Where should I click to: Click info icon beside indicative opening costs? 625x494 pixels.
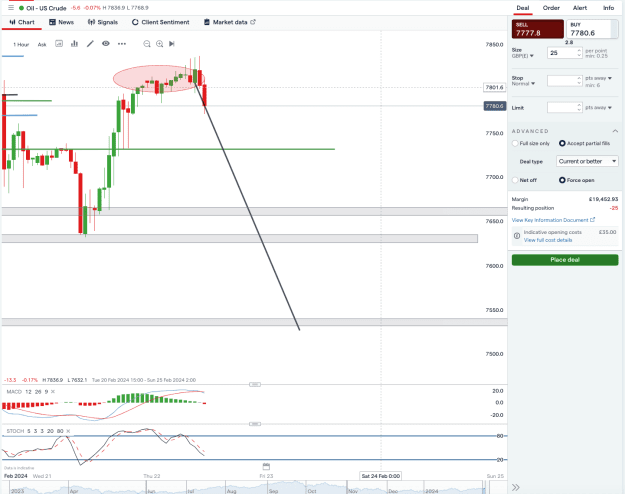click(517, 236)
